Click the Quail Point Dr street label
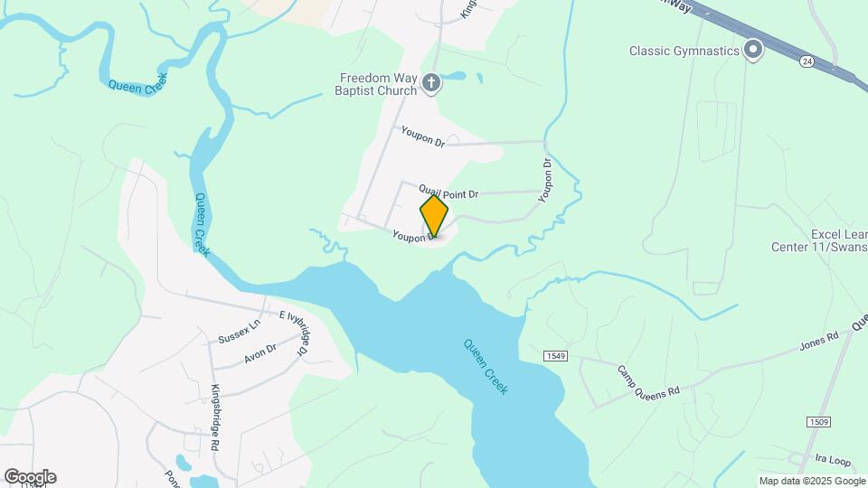 tap(448, 192)
